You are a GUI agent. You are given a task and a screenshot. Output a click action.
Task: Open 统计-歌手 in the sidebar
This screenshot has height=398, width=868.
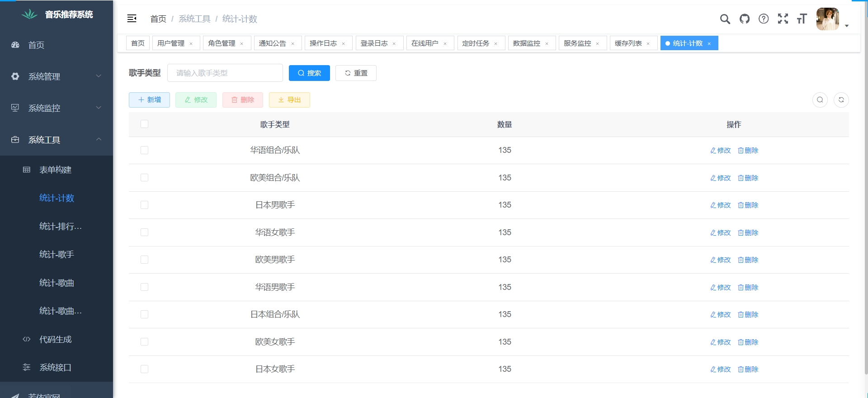57,255
